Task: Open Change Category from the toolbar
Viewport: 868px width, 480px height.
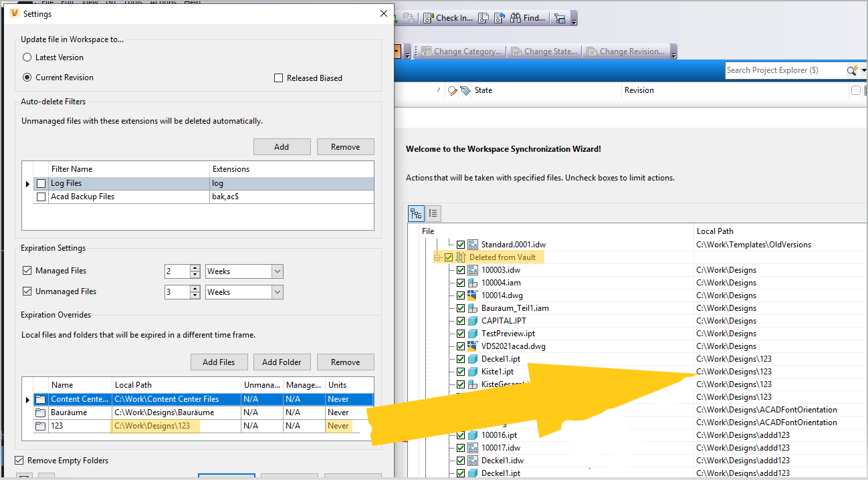Action: click(463, 51)
